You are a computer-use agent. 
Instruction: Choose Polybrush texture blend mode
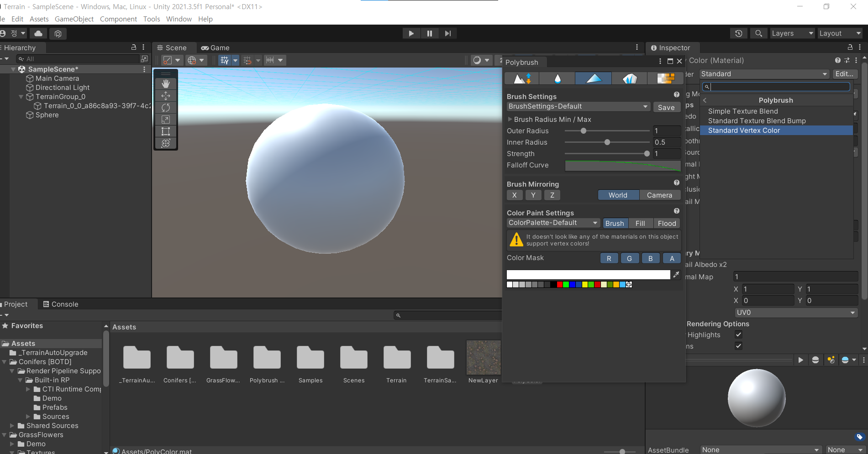click(665, 78)
